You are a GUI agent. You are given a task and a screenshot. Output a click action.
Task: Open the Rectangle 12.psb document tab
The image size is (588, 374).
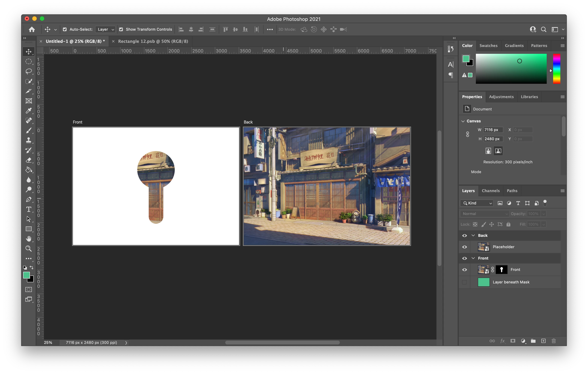coord(153,41)
